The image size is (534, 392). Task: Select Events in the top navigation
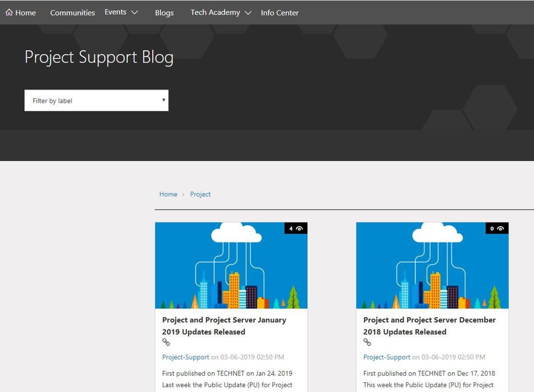pos(115,12)
